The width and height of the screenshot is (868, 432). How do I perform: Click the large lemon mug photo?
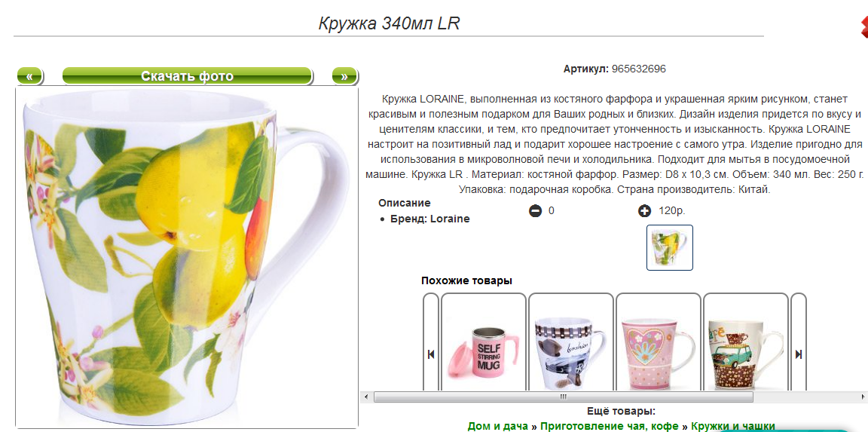pyautogui.click(x=187, y=256)
